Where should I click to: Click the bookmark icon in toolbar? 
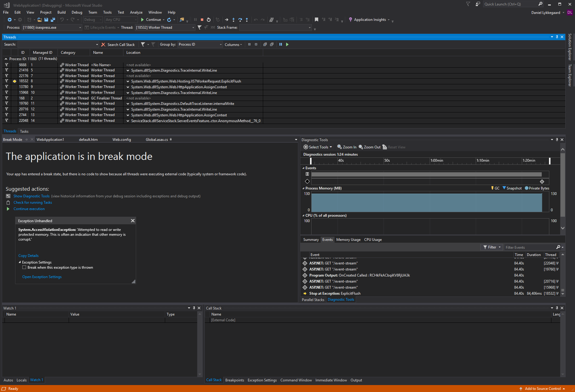click(316, 20)
